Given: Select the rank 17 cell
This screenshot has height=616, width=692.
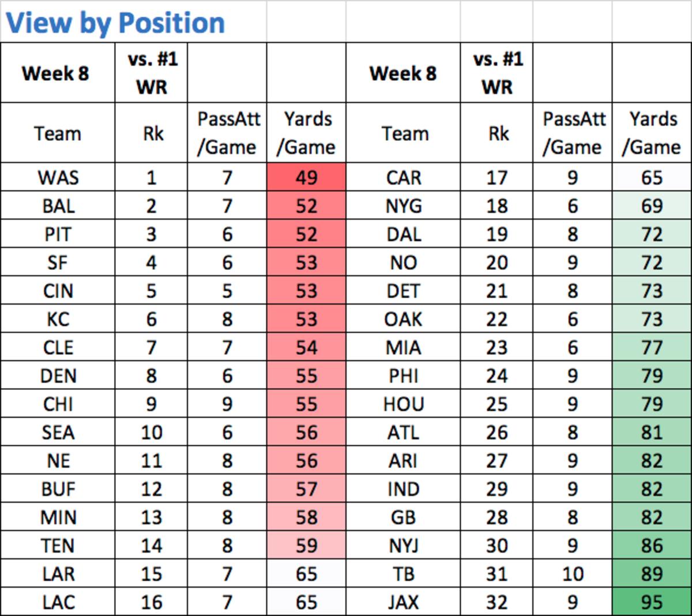Looking at the screenshot, I should [x=497, y=177].
